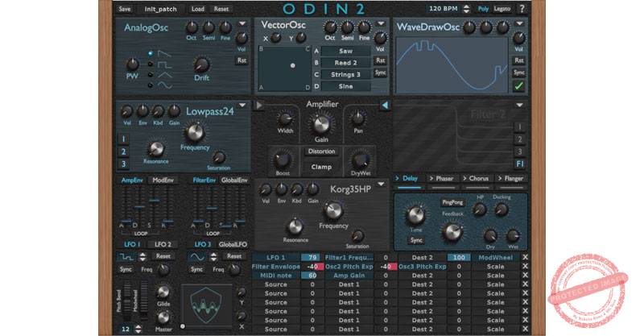Click the right arrow left of Amplifier

point(260,105)
